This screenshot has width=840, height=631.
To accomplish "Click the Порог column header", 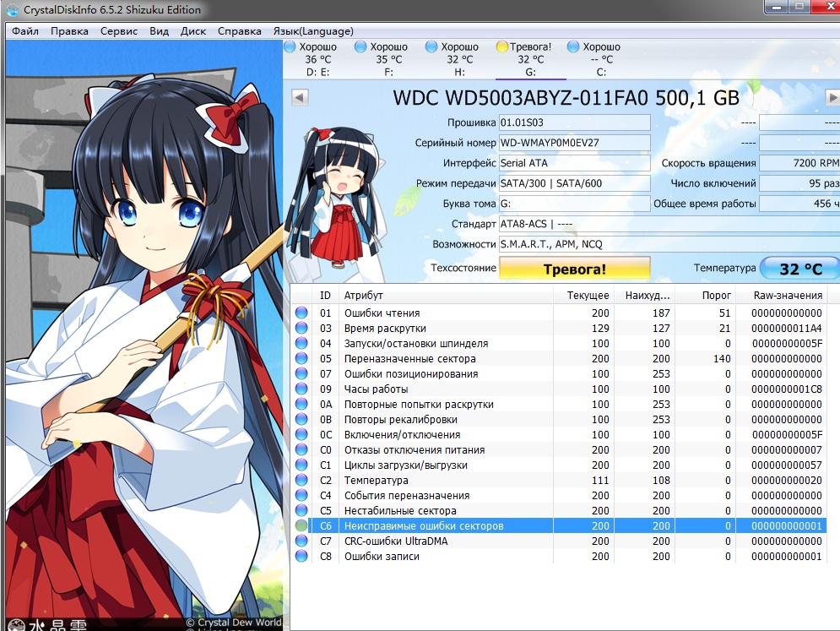I will point(705,296).
